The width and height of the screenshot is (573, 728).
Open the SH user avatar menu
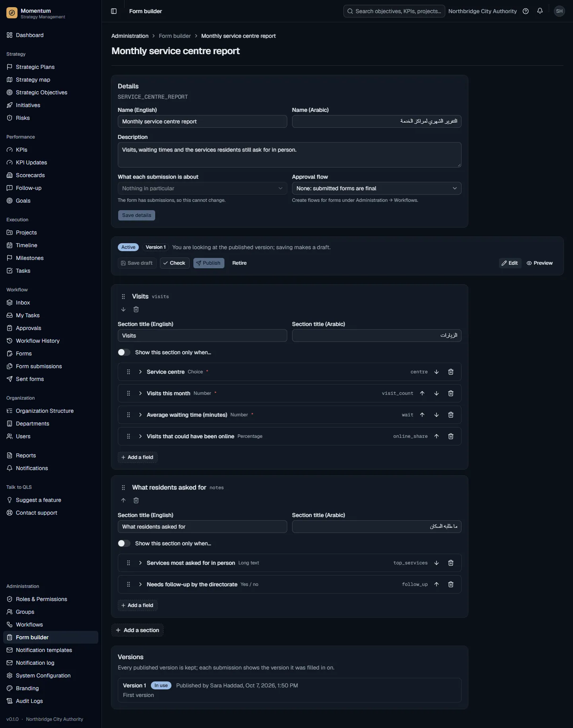559,11
